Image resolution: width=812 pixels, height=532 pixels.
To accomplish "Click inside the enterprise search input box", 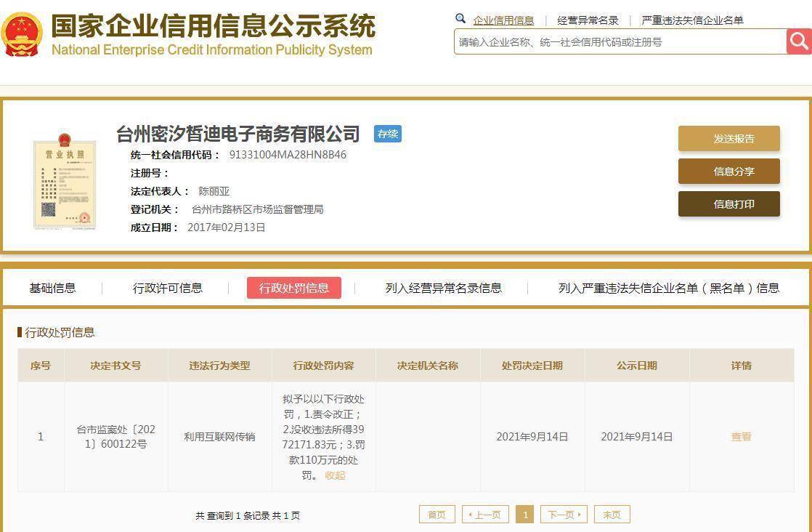I will [x=617, y=41].
